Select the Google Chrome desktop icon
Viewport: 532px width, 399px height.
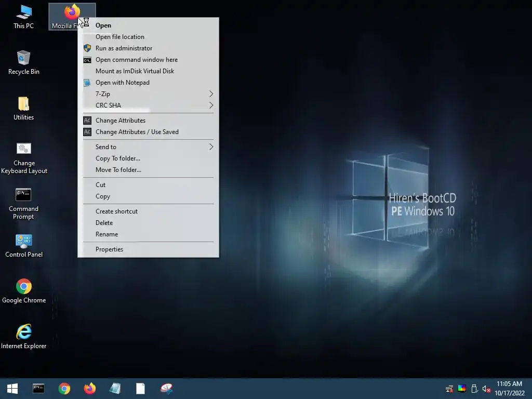tap(24, 291)
